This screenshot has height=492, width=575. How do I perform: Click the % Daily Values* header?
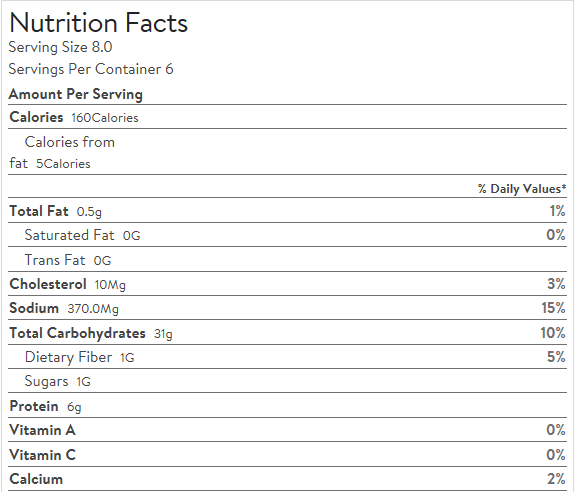click(x=522, y=189)
